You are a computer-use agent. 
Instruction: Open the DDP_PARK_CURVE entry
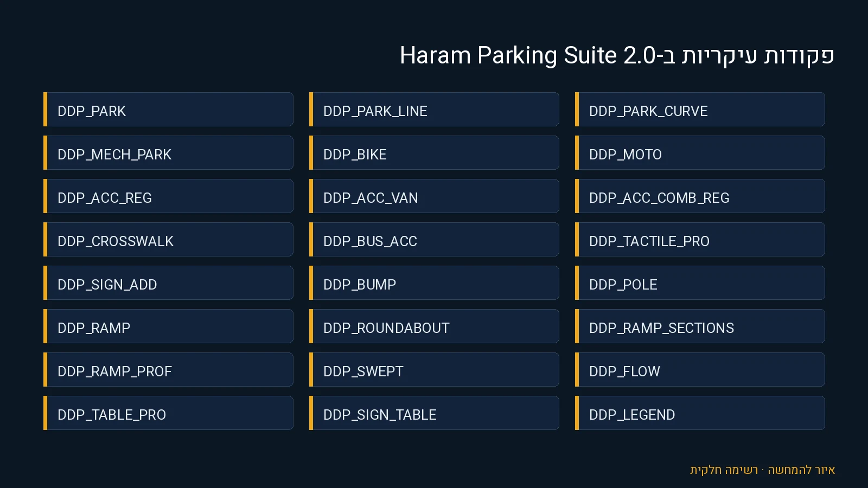[700, 110]
